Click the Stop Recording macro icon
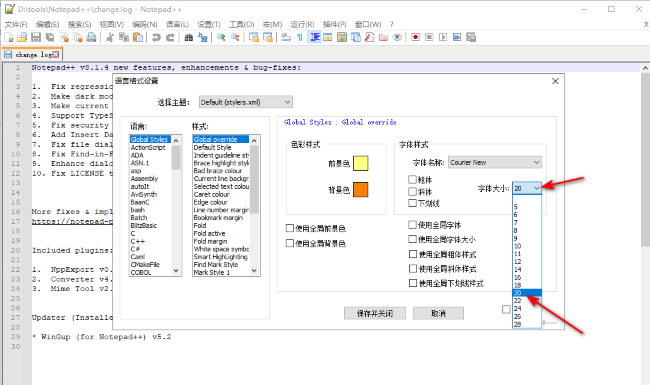The height and width of the screenshot is (385, 650). [429, 38]
